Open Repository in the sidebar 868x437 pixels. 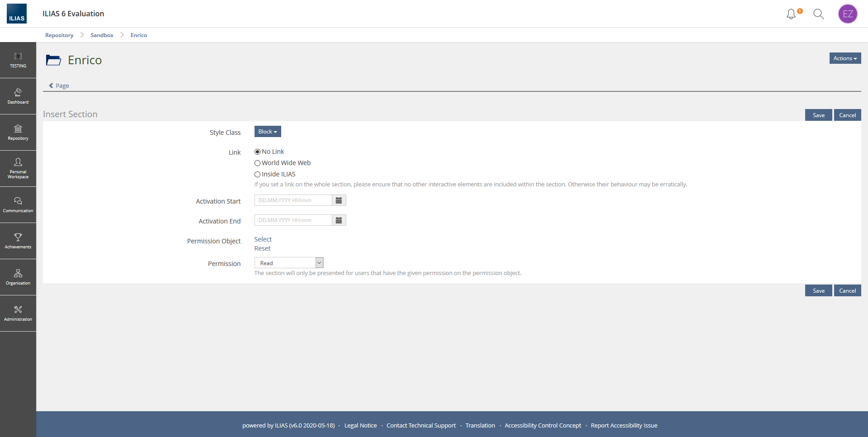coord(18,133)
